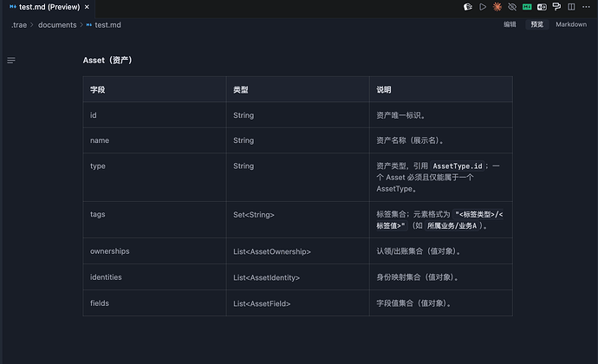The height and width of the screenshot is (364, 598).
Task: Open the .trae breadcrumb folder
Action: 19,25
